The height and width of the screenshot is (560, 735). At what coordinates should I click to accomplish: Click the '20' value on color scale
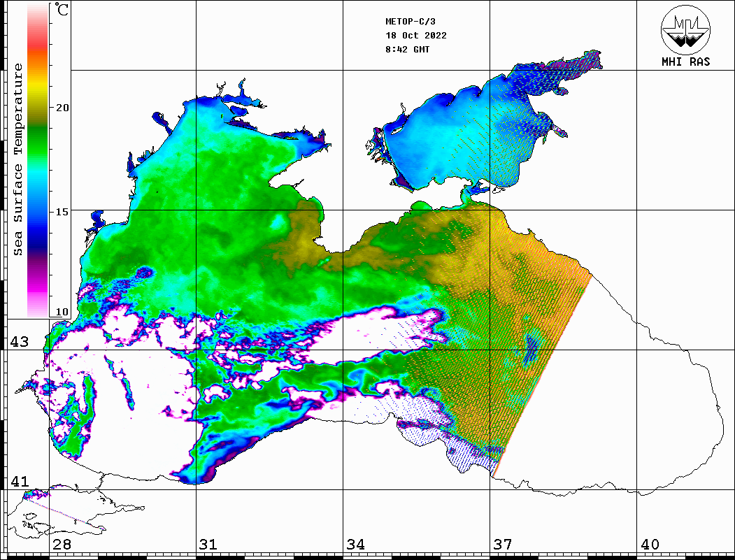point(62,108)
